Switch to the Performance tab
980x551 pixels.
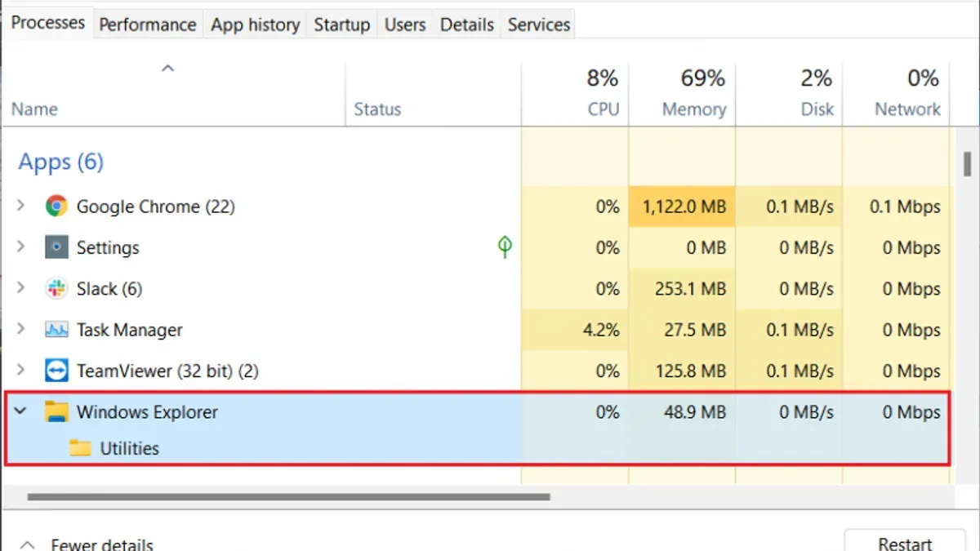pos(148,24)
